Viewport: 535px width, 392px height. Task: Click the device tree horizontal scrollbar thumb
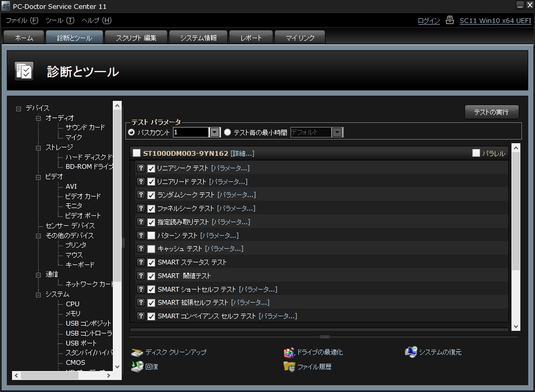[50, 375]
